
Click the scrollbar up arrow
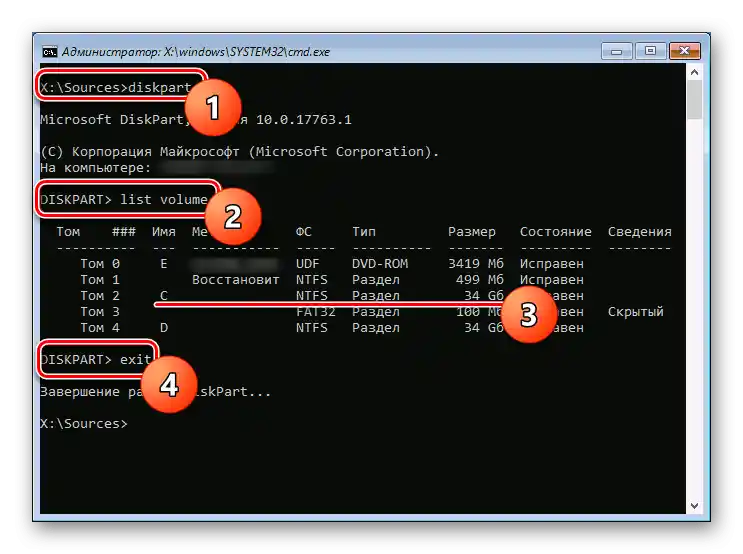coord(694,73)
